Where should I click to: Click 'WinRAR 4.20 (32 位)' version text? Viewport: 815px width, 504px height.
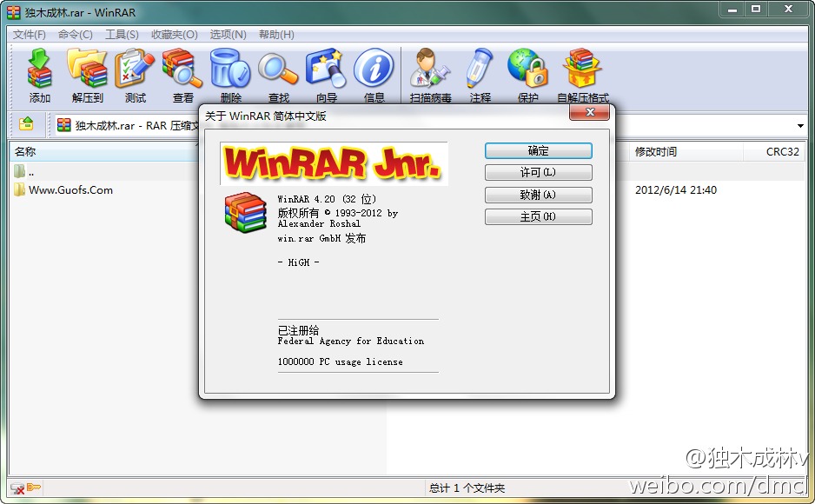327,199
